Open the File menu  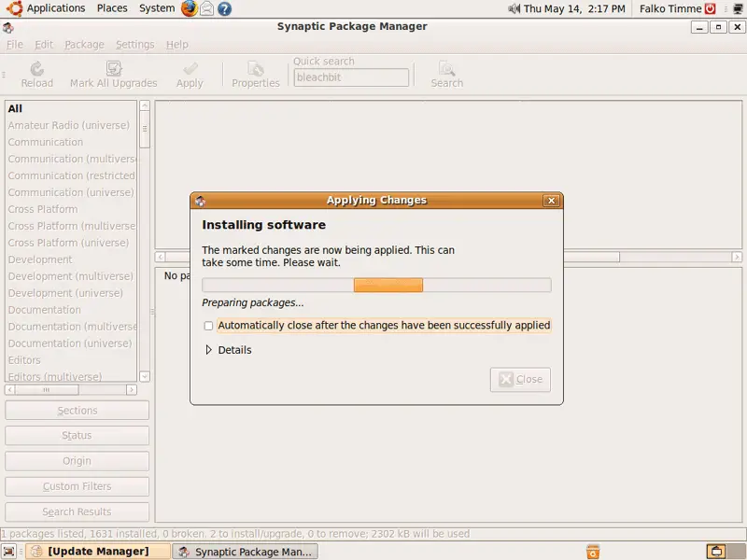point(15,45)
